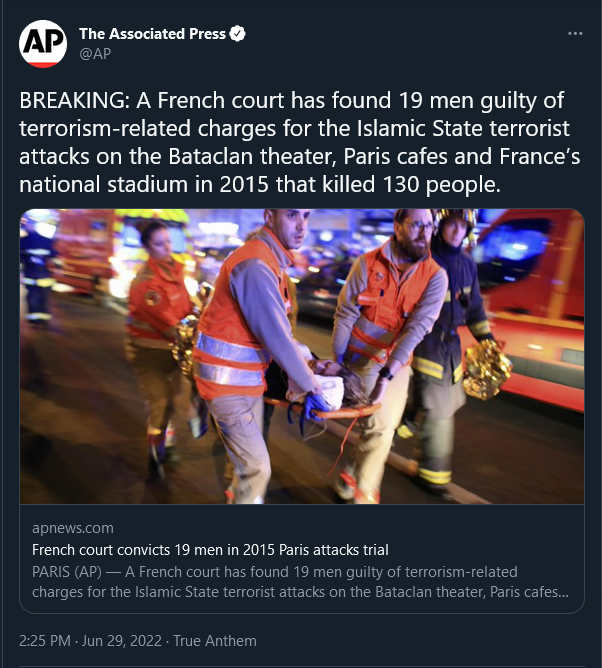602x668 pixels.
Task: Open the rescue workers photo thumbnail
Action: [302, 356]
